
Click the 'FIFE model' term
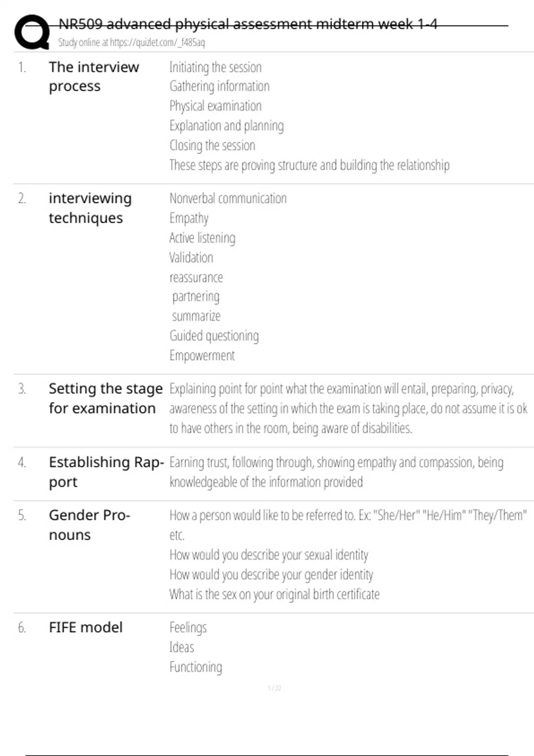click(x=85, y=627)
